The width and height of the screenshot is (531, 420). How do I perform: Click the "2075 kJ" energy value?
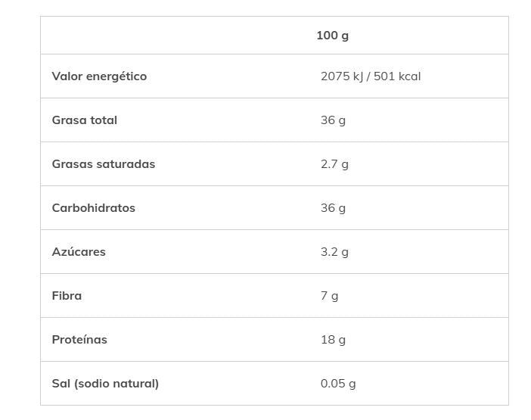342,76
